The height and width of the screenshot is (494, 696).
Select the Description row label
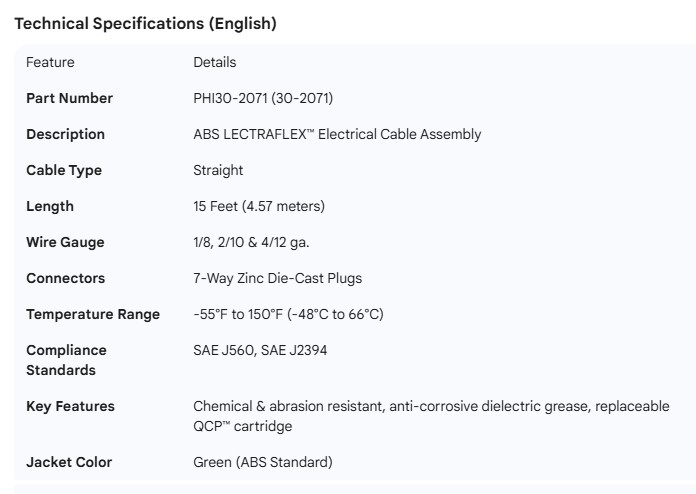(65, 134)
